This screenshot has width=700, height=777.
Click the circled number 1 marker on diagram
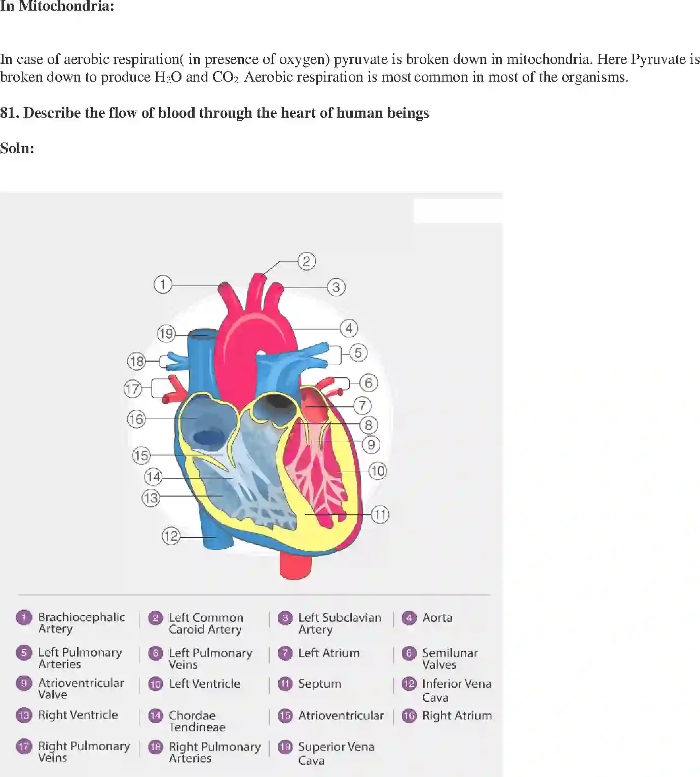(163, 284)
